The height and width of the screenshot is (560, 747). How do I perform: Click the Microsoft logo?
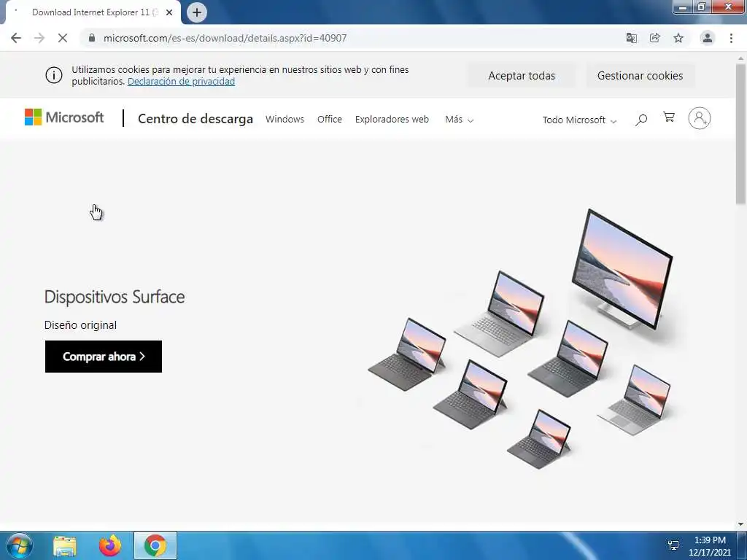point(64,117)
